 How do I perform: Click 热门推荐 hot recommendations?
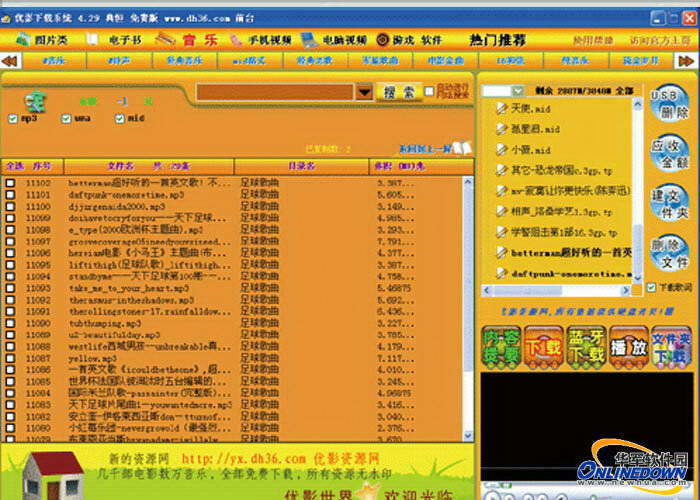(497, 40)
